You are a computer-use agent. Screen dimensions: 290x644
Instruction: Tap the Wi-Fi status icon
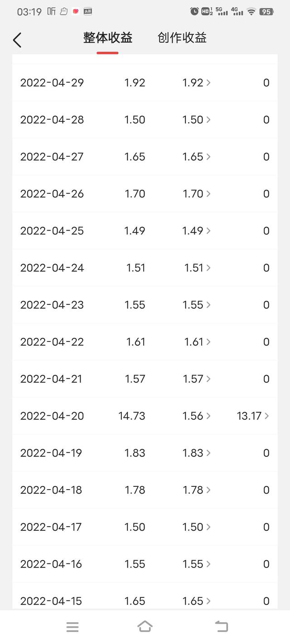click(x=251, y=11)
